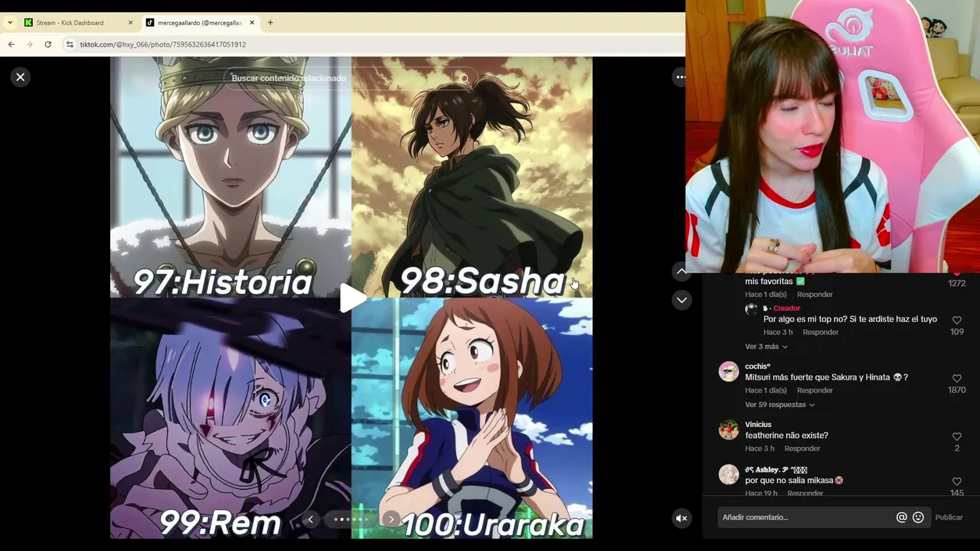This screenshot has height=551, width=980.
Task: Like the 'mis favoritas' comment
Action: click(956, 273)
